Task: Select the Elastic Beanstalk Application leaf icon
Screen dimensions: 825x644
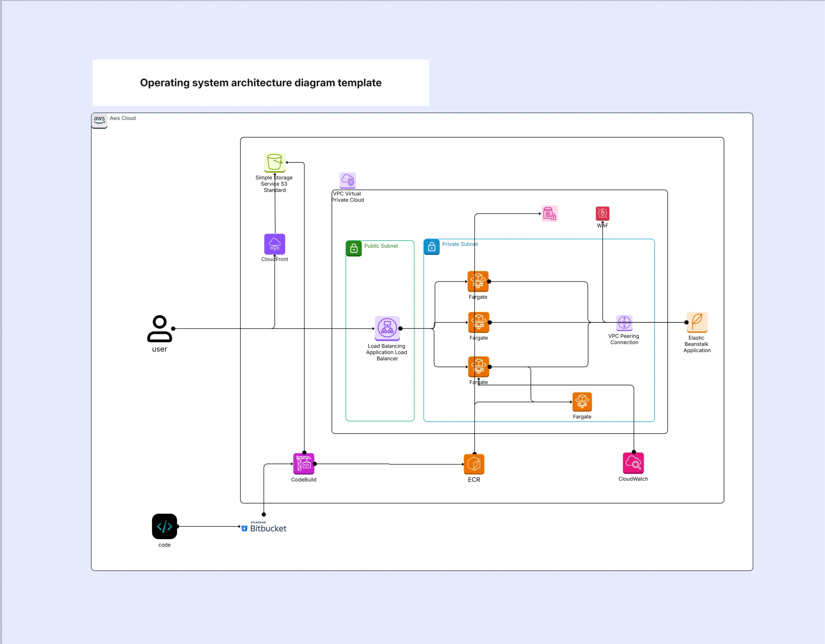Action: click(697, 323)
